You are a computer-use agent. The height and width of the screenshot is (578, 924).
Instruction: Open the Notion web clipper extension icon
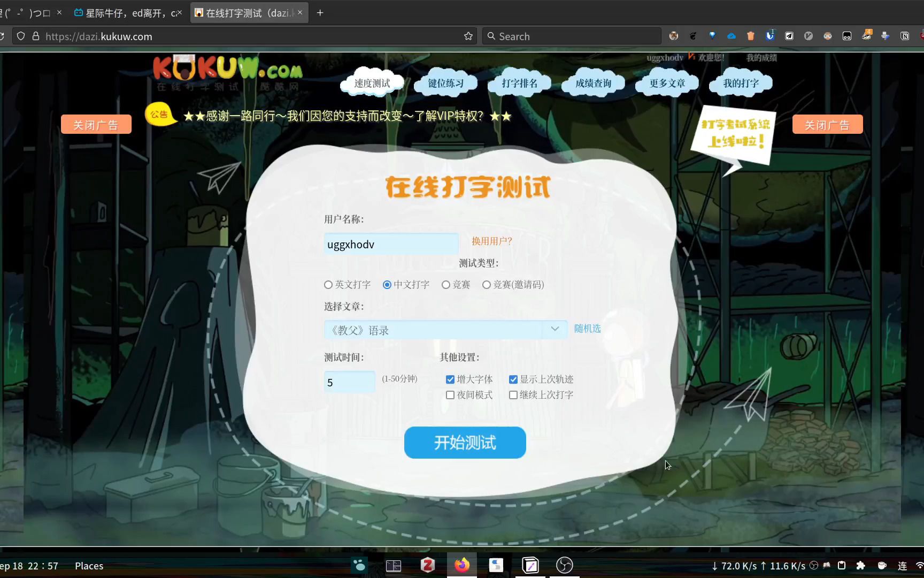coord(905,36)
